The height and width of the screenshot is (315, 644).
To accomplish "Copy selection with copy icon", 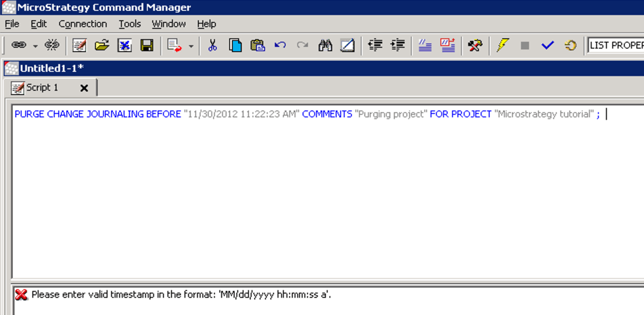I will click(235, 45).
